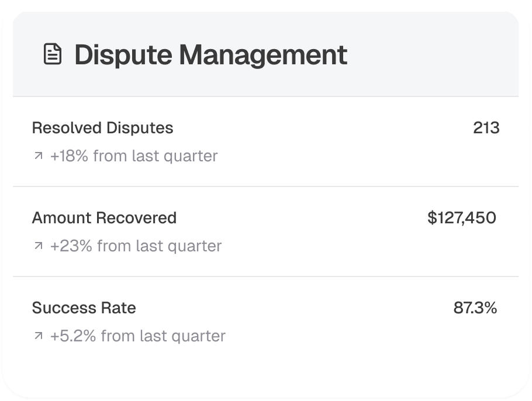Click the +23% from last quarter text
532x401 pixels.
point(136,246)
